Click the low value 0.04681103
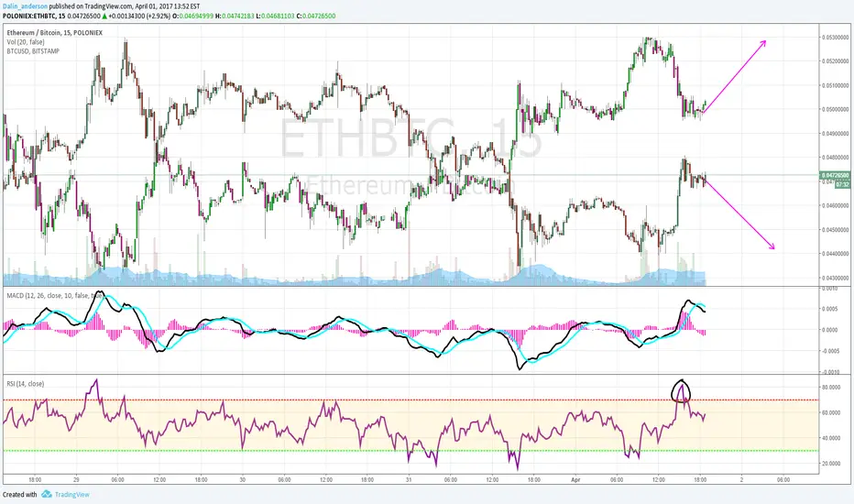 pyautogui.click(x=278, y=16)
